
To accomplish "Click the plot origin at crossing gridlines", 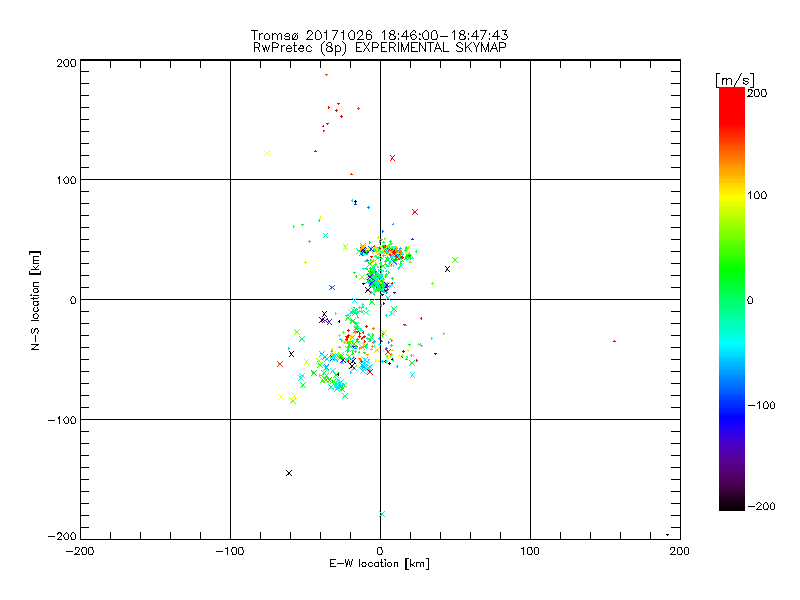I will [x=380, y=299].
